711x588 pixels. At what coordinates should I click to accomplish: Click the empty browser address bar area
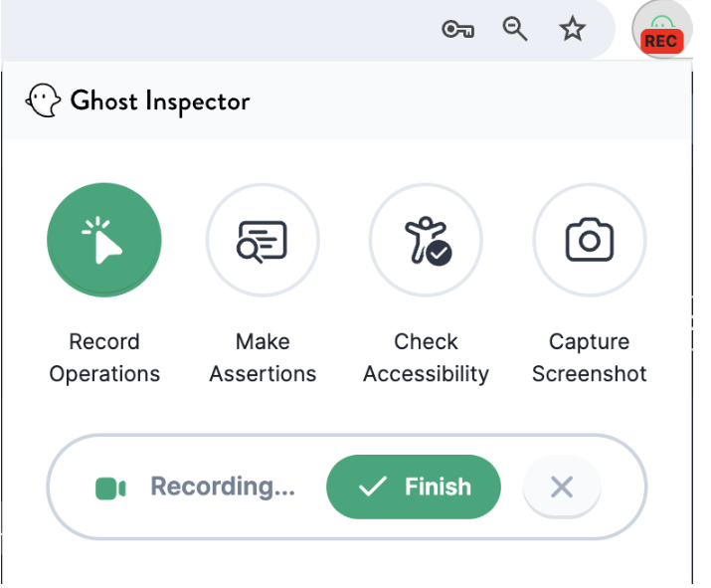[x=218, y=30]
